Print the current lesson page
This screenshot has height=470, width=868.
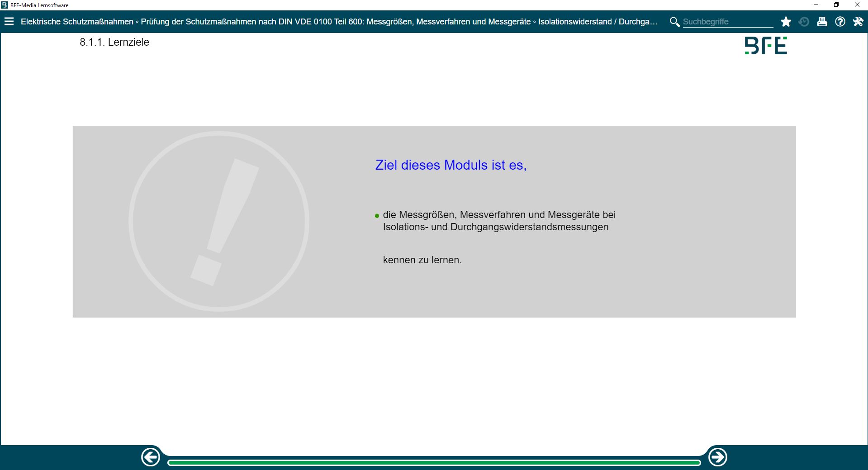pyautogui.click(x=822, y=21)
